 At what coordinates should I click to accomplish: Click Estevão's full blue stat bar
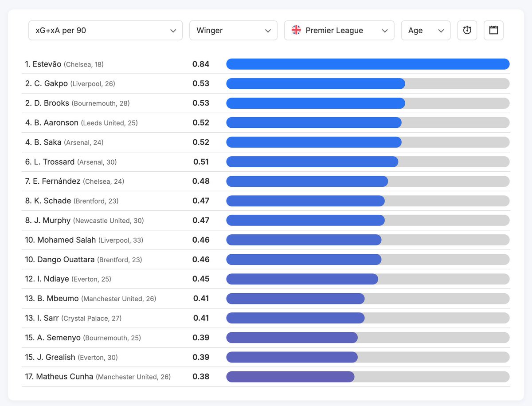click(368, 64)
